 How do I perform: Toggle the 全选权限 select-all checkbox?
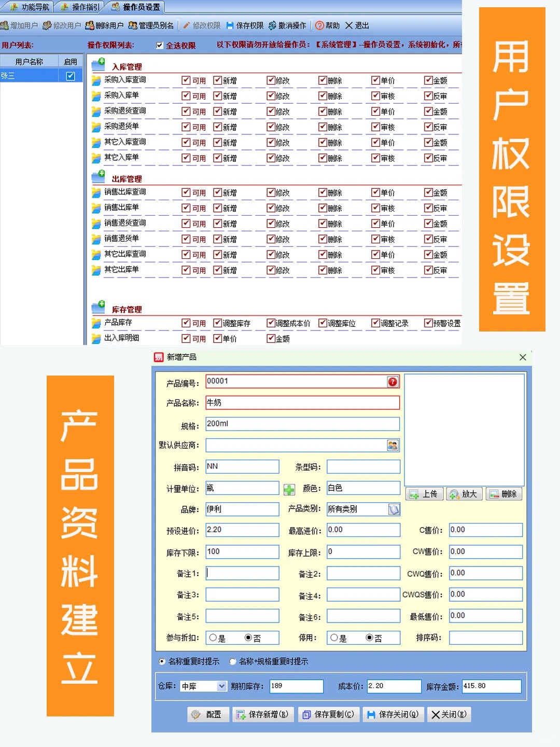pyautogui.click(x=160, y=46)
